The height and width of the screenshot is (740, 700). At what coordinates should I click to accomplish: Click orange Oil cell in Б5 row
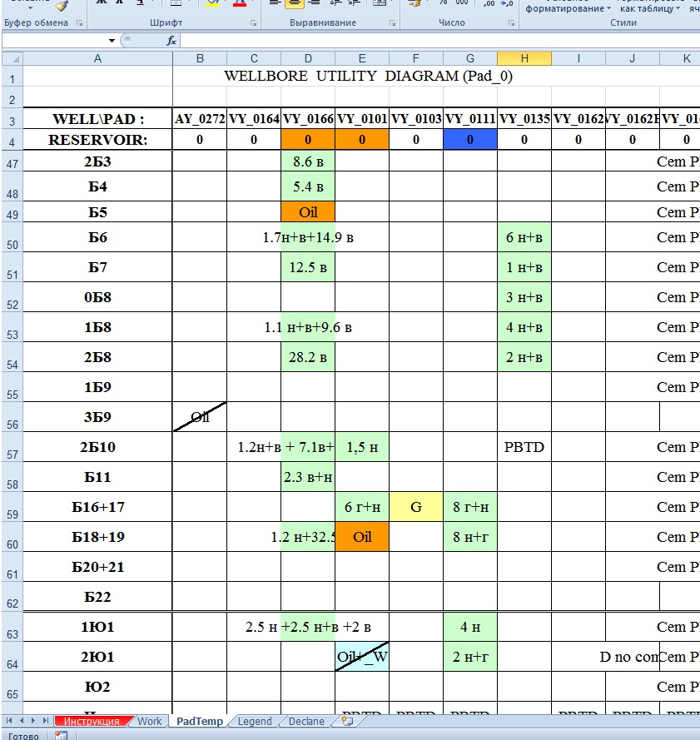pos(308,212)
